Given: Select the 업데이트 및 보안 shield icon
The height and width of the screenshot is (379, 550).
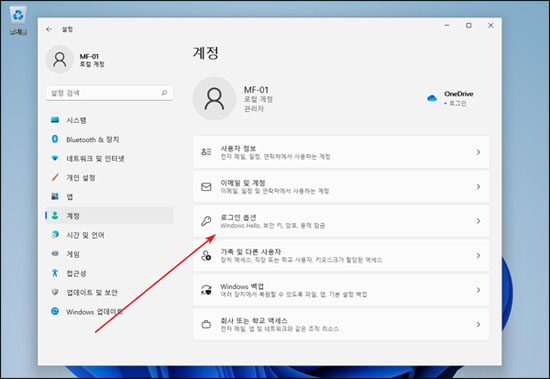Looking at the screenshot, I should 55,292.
